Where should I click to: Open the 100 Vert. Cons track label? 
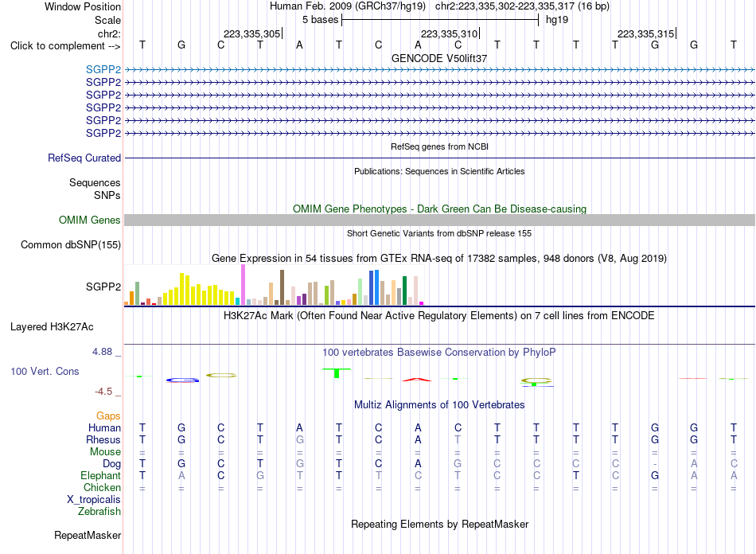coord(45,371)
